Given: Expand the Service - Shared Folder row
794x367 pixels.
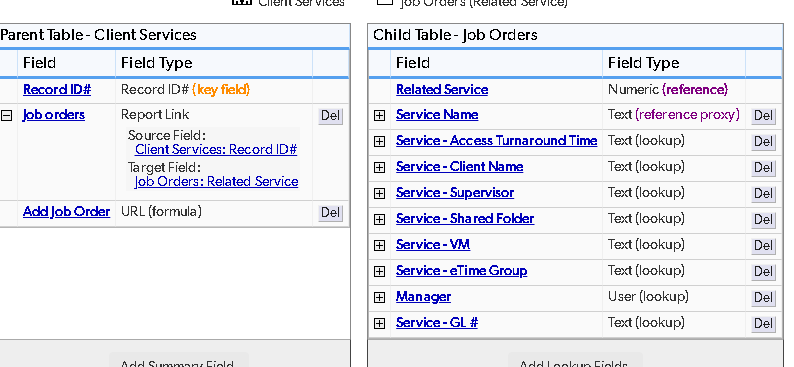Looking at the screenshot, I should pyautogui.click(x=379, y=219).
